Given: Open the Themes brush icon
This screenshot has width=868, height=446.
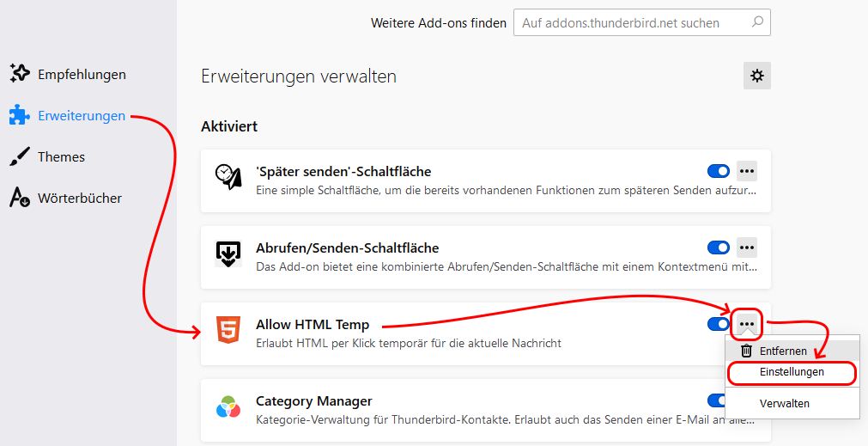Looking at the screenshot, I should tap(20, 156).
